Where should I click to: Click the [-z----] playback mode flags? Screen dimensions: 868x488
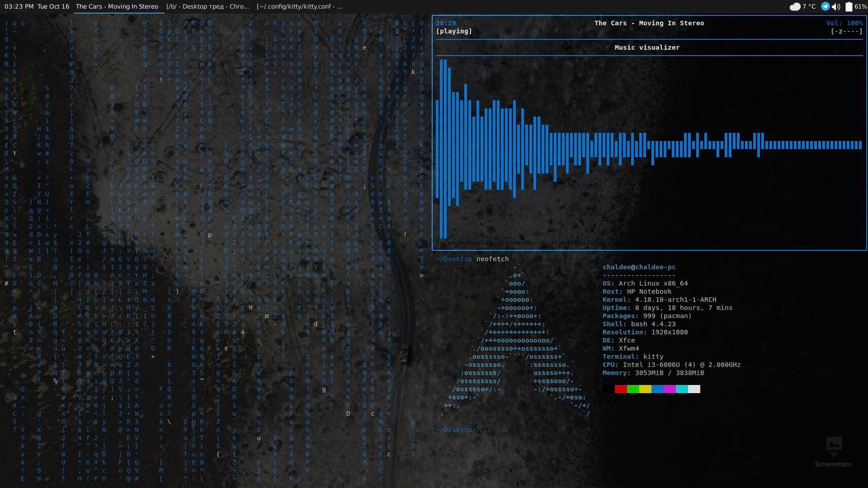847,31
